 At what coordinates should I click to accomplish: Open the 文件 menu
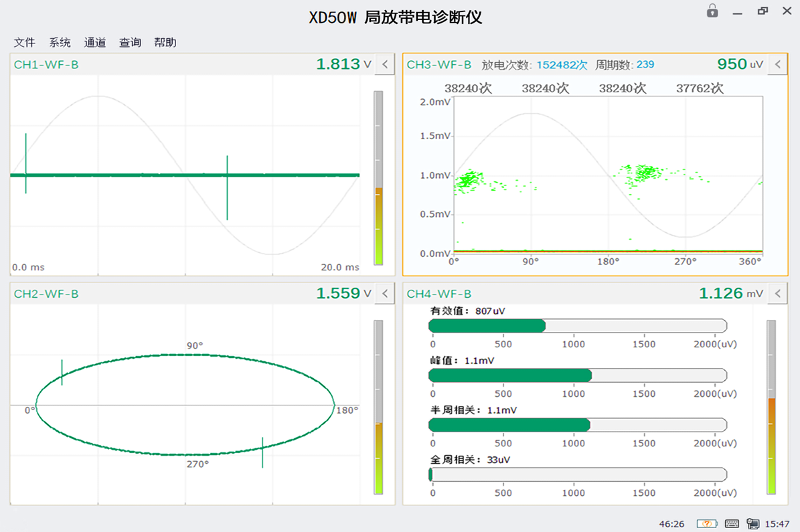[x=25, y=42]
